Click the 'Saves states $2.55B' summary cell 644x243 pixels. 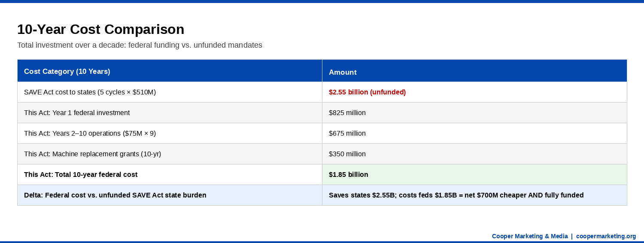[474, 195]
